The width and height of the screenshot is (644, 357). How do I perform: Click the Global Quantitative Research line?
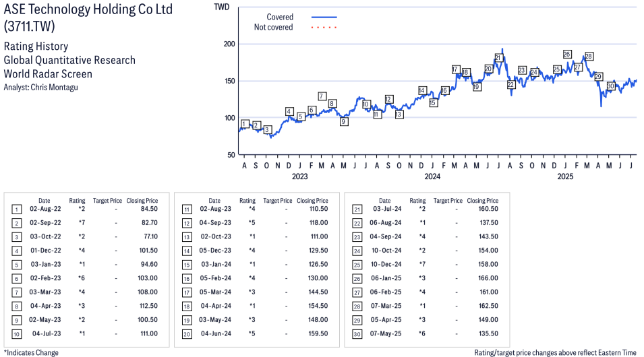coord(69,60)
